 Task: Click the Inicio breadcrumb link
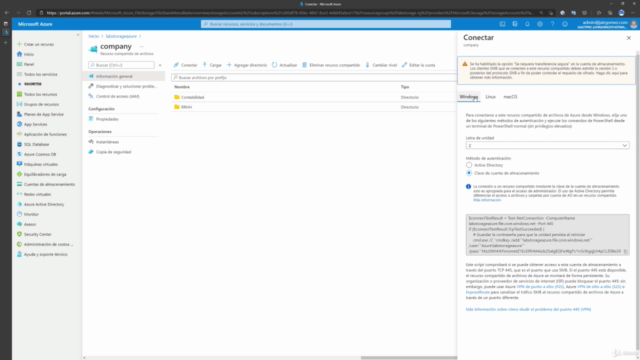click(x=94, y=36)
